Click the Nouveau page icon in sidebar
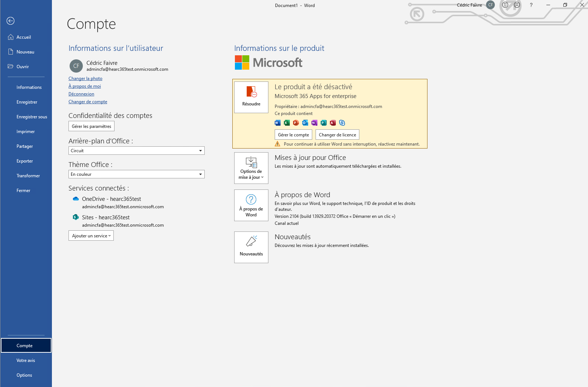Viewport: 588px width, 387px height. click(11, 52)
